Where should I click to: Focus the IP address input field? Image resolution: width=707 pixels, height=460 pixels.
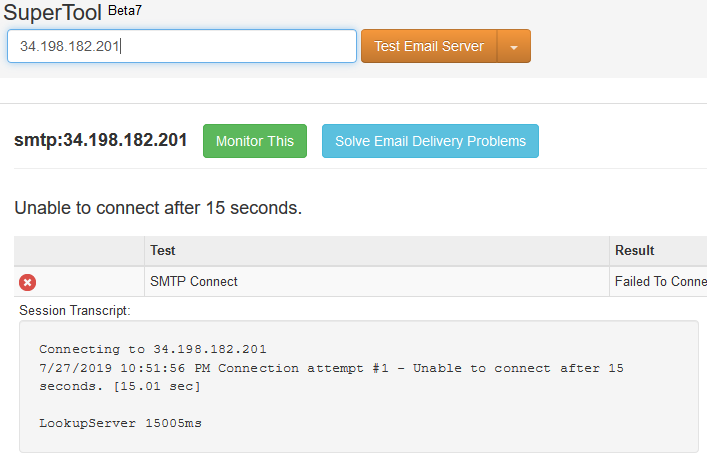[182, 46]
